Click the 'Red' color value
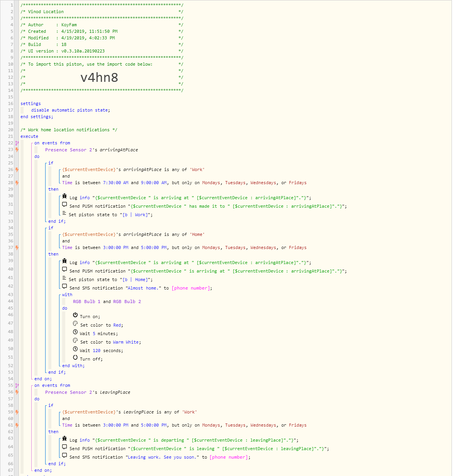The width and height of the screenshot is (455, 476). pyautogui.click(x=117, y=325)
